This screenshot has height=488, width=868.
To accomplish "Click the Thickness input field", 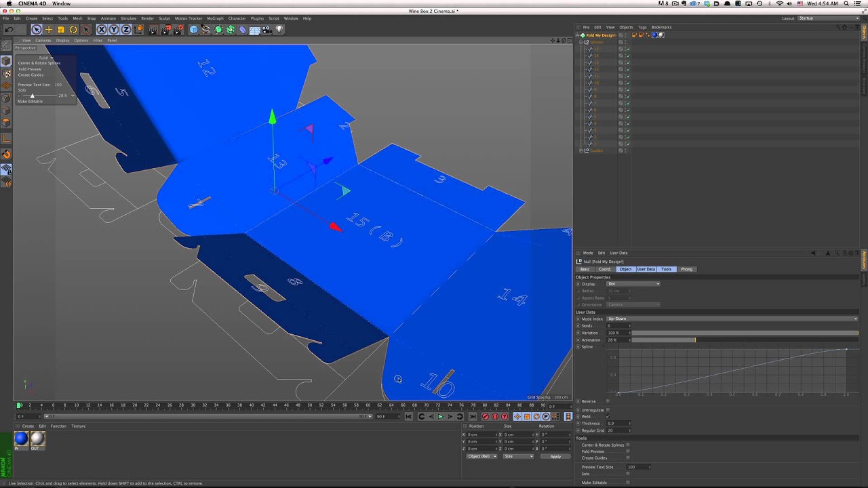I will [618, 424].
